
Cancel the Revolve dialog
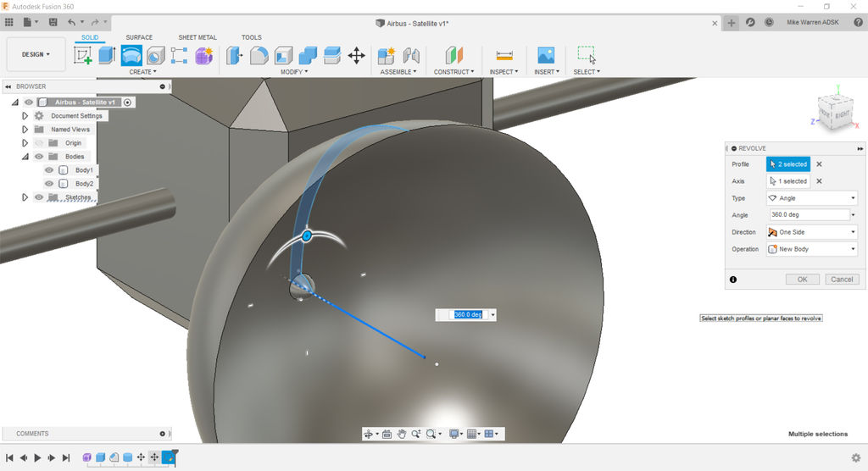(842, 280)
